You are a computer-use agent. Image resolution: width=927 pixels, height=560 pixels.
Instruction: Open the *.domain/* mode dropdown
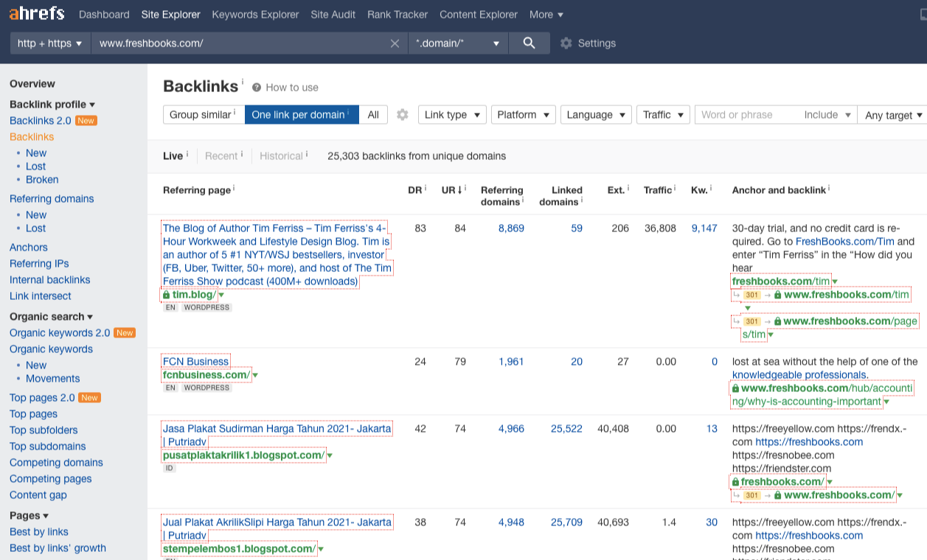(458, 43)
